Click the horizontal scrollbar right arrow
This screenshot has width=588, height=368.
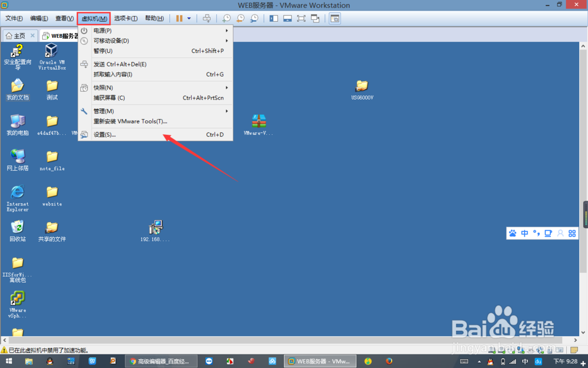(575, 340)
